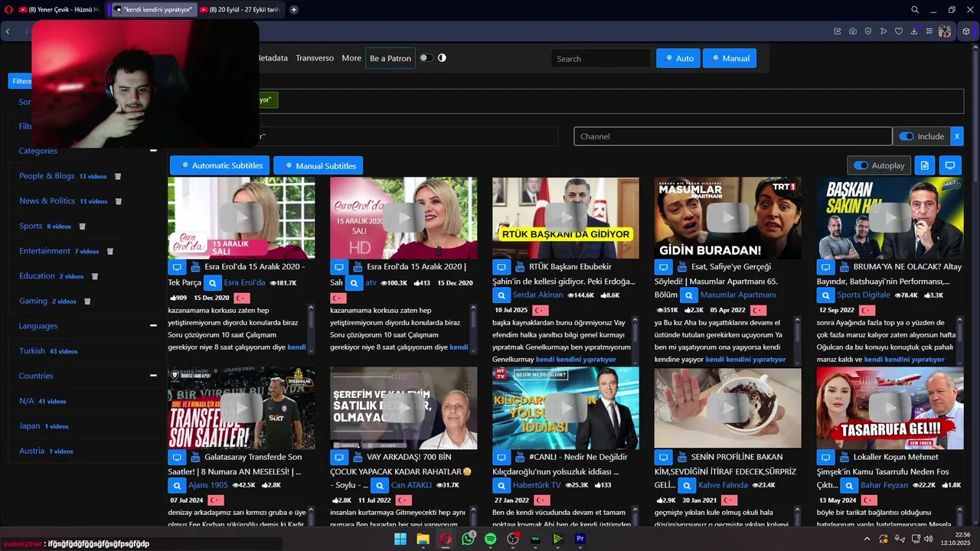The height and width of the screenshot is (551, 980).
Task: Filter by Turkish language
Action: click(32, 351)
